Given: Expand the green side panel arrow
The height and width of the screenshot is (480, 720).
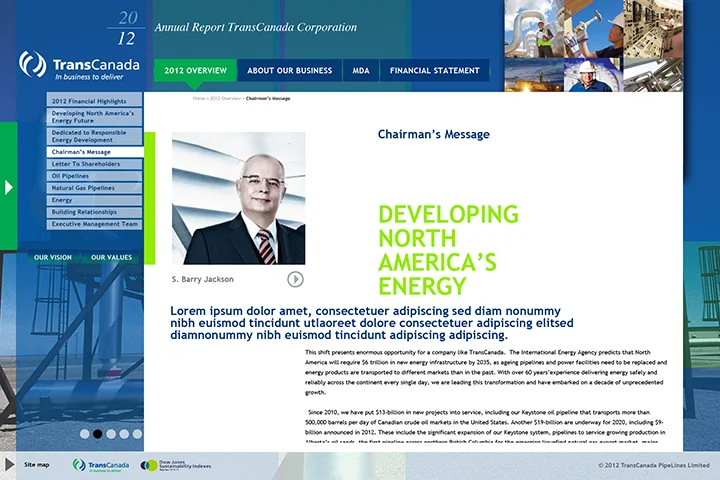Looking at the screenshot, I should pyautogui.click(x=8, y=187).
